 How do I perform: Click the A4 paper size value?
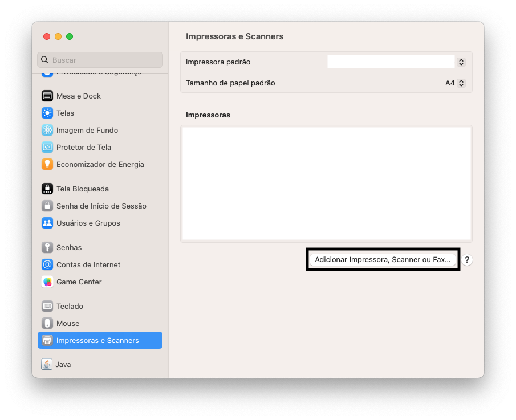pyautogui.click(x=449, y=83)
